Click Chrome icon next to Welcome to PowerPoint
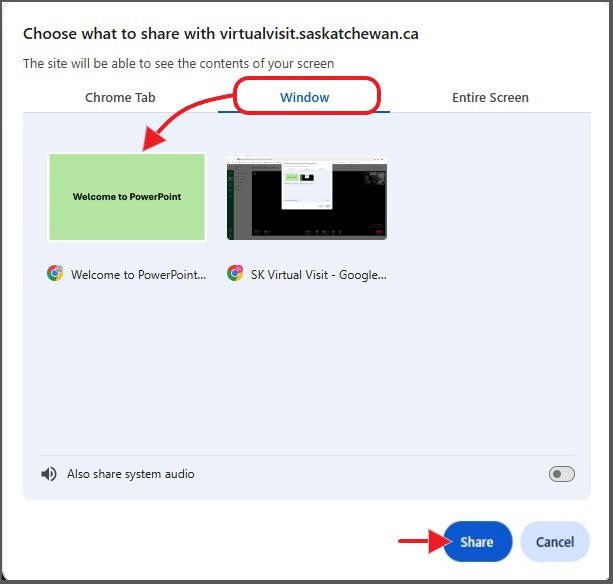Viewport: 613px width, 584px height. pos(55,273)
